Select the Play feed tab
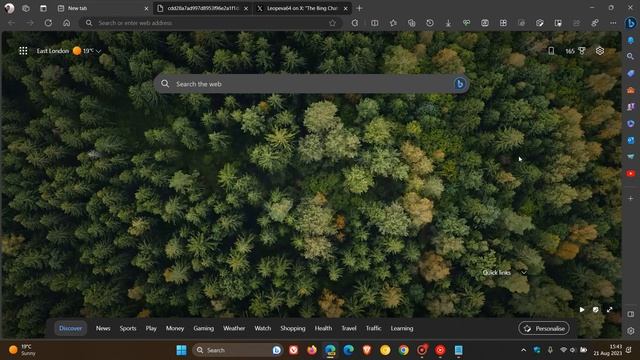Image resolution: width=640 pixels, height=360 pixels. [151, 328]
